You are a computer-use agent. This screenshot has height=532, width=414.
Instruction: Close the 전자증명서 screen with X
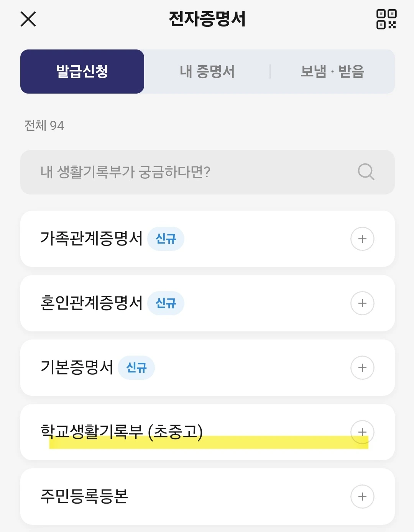pos(28,19)
